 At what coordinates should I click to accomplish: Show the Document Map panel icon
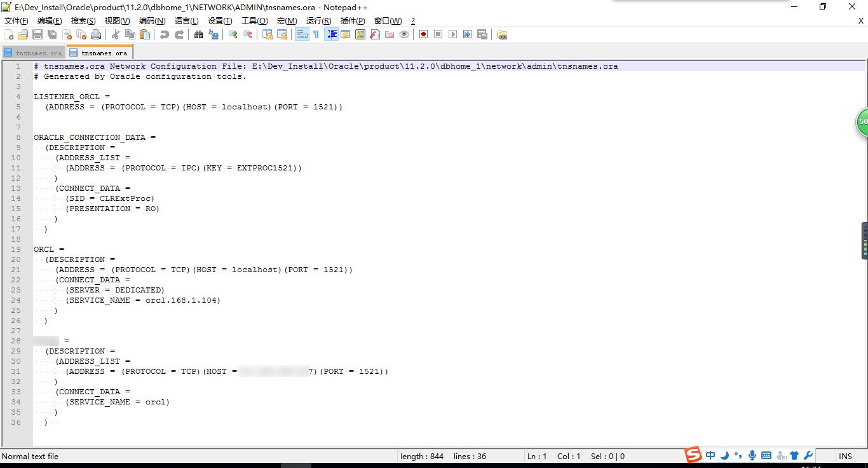point(360,34)
